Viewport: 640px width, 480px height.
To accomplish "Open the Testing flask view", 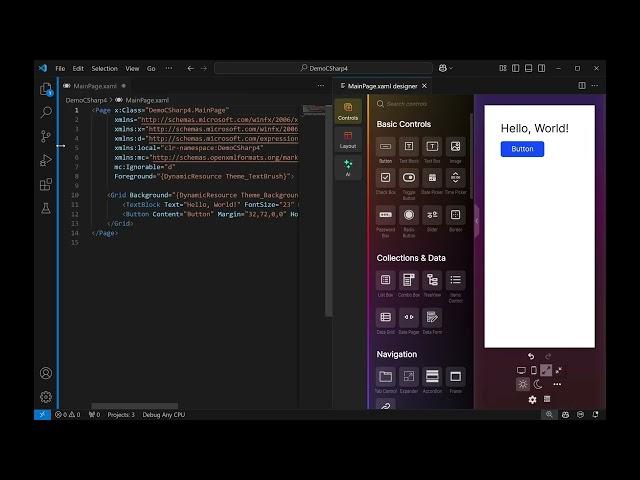I will click(x=46, y=208).
